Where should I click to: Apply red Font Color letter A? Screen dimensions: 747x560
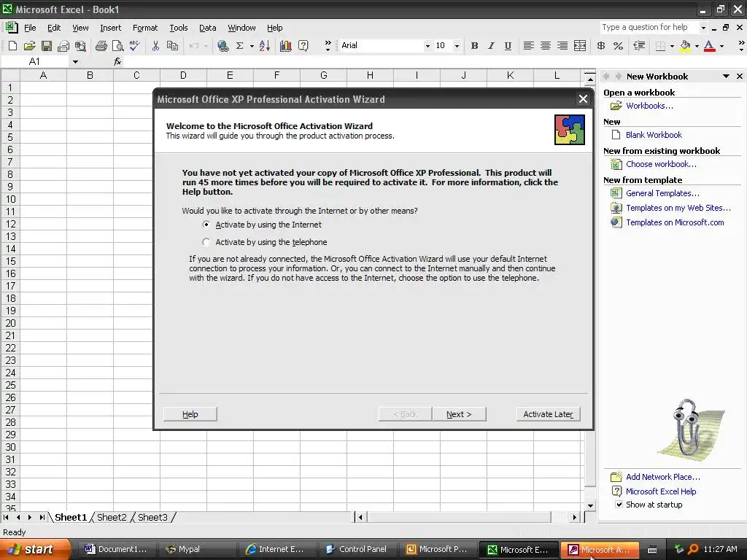click(x=709, y=46)
